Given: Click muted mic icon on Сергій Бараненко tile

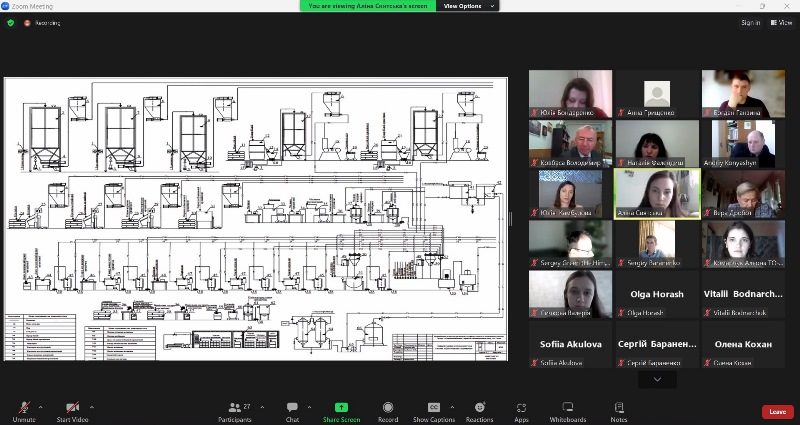Looking at the screenshot, I should pos(621,363).
